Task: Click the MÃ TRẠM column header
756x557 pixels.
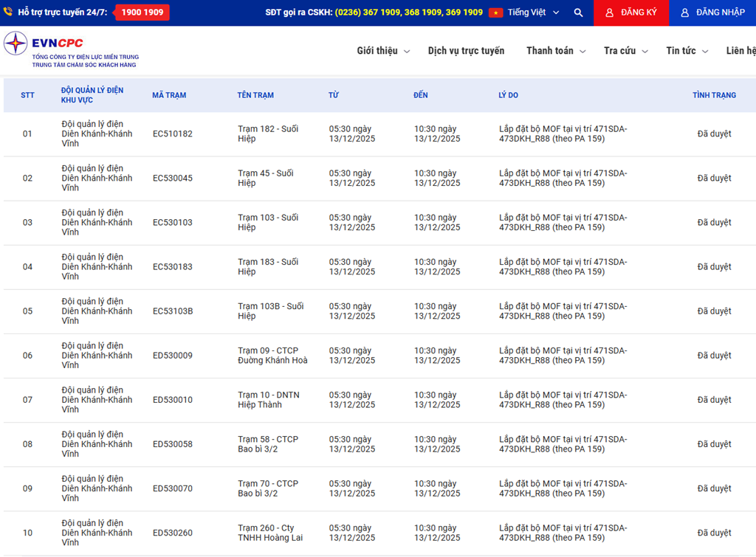Action: (x=169, y=95)
